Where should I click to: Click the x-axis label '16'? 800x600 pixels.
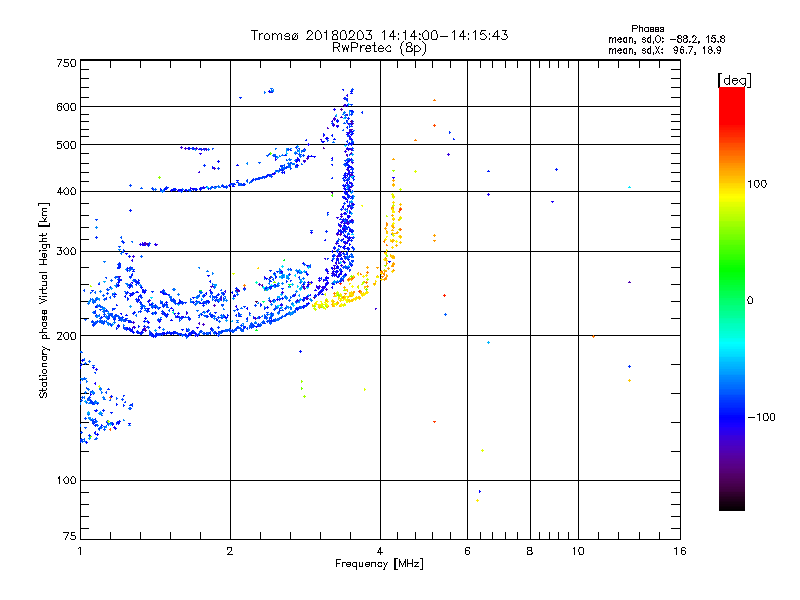(680, 551)
